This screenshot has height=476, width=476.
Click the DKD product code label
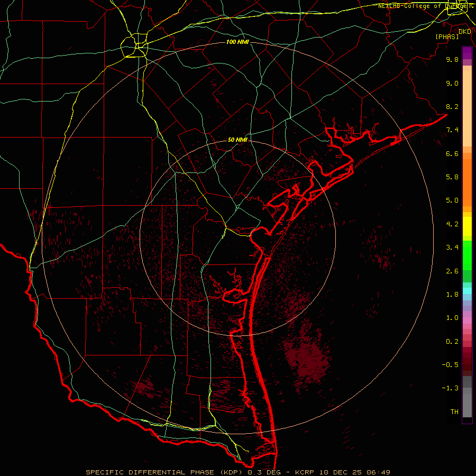[465, 32]
